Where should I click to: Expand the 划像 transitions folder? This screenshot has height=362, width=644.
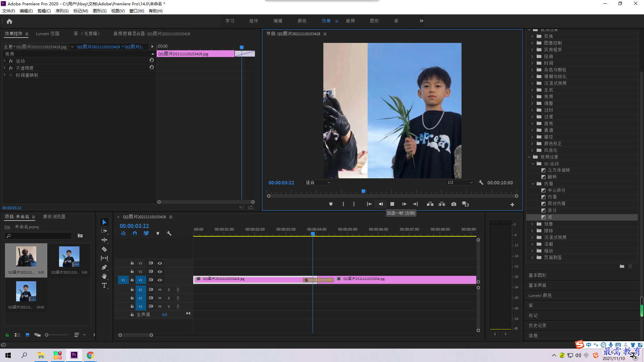point(532,224)
